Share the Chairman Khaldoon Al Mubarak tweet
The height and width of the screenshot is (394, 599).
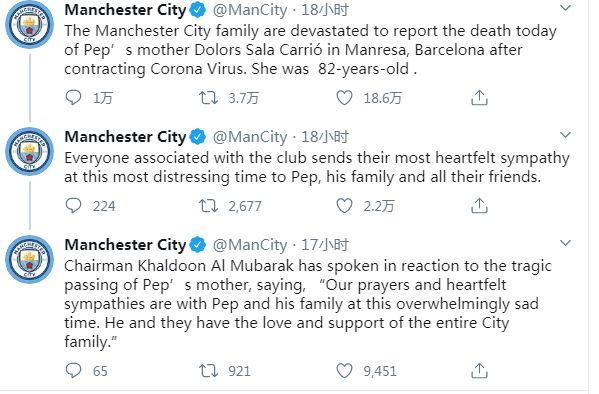[x=479, y=371]
